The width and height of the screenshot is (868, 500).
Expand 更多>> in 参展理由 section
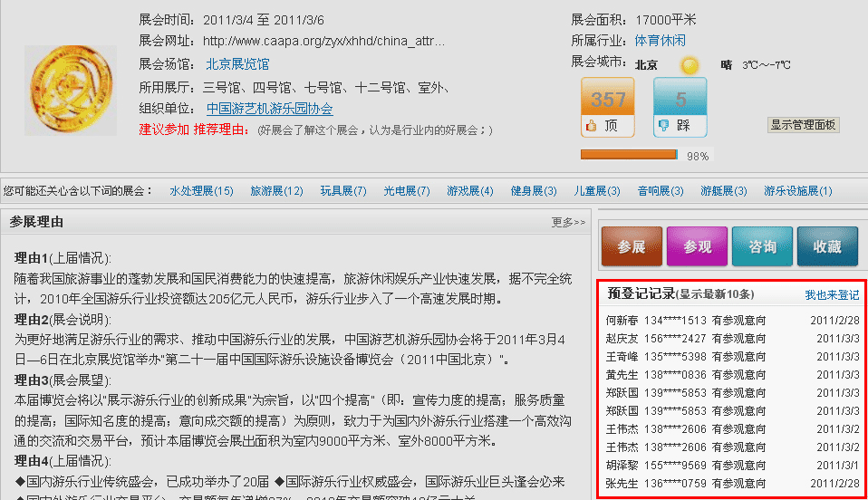[x=568, y=222]
